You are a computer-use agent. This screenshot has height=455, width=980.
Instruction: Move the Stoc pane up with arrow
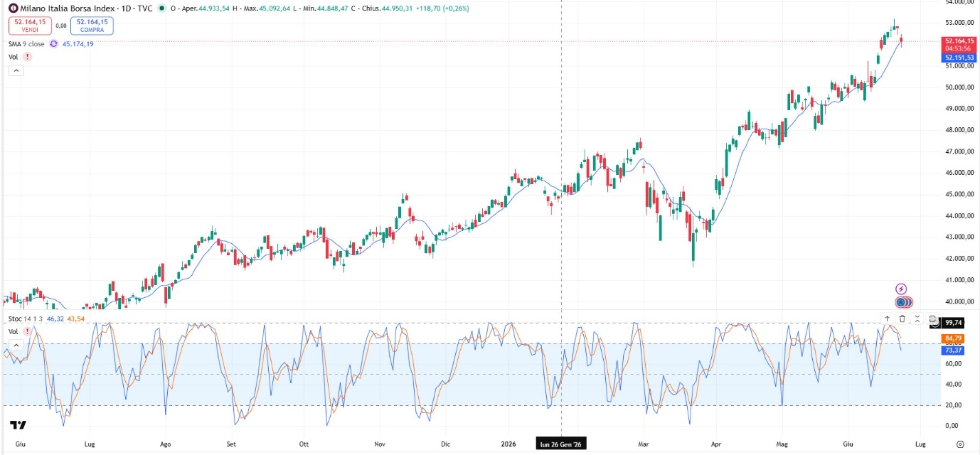coord(888,319)
